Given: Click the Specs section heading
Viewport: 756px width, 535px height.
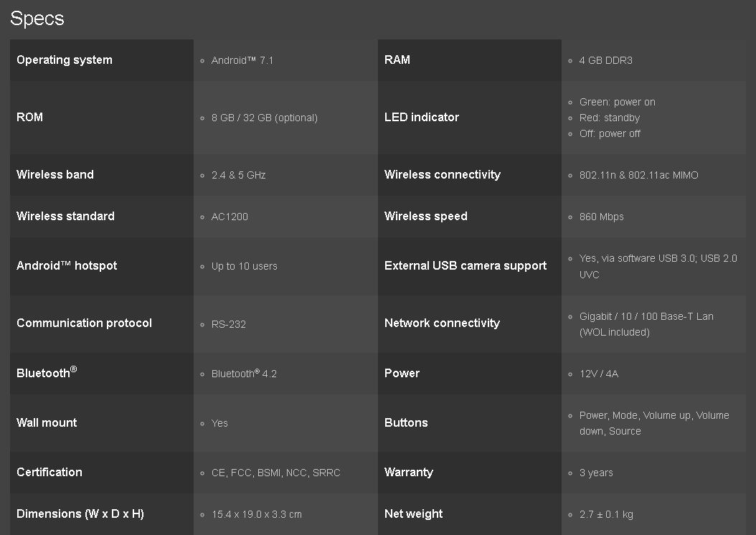Looking at the screenshot, I should click(37, 19).
